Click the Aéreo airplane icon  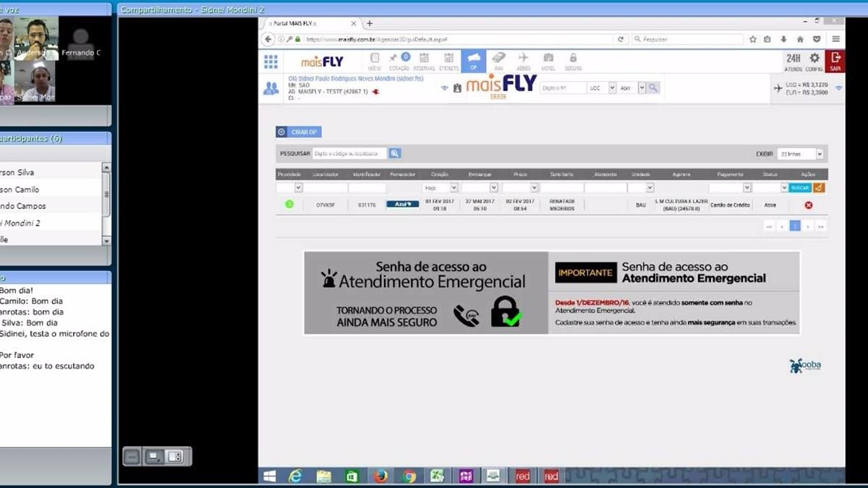pyautogui.click(x=523, y=61)
